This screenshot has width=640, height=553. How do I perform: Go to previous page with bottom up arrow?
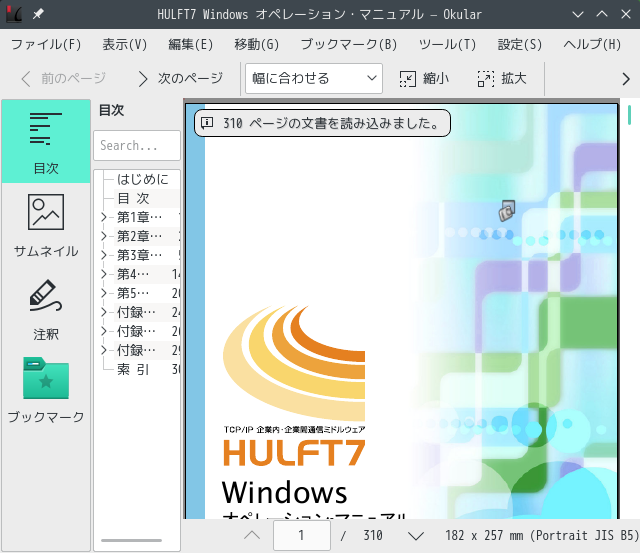coord(252,535)
